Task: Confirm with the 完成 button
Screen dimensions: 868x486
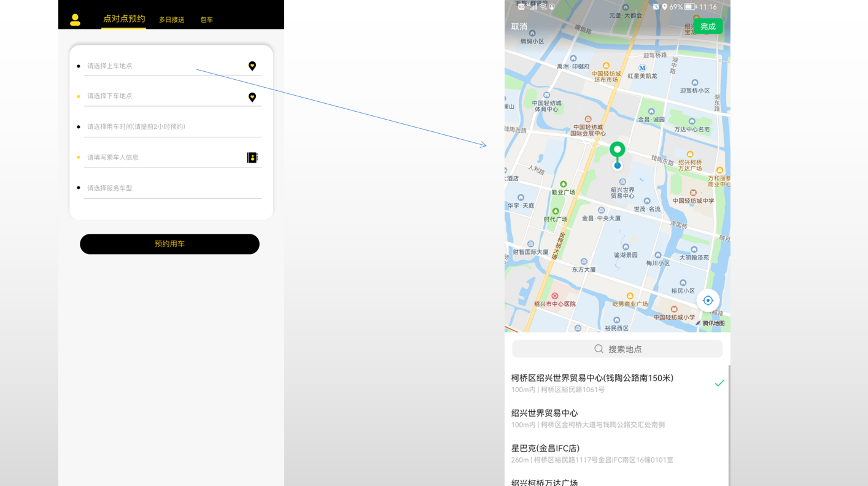Action: click(707, 26)
